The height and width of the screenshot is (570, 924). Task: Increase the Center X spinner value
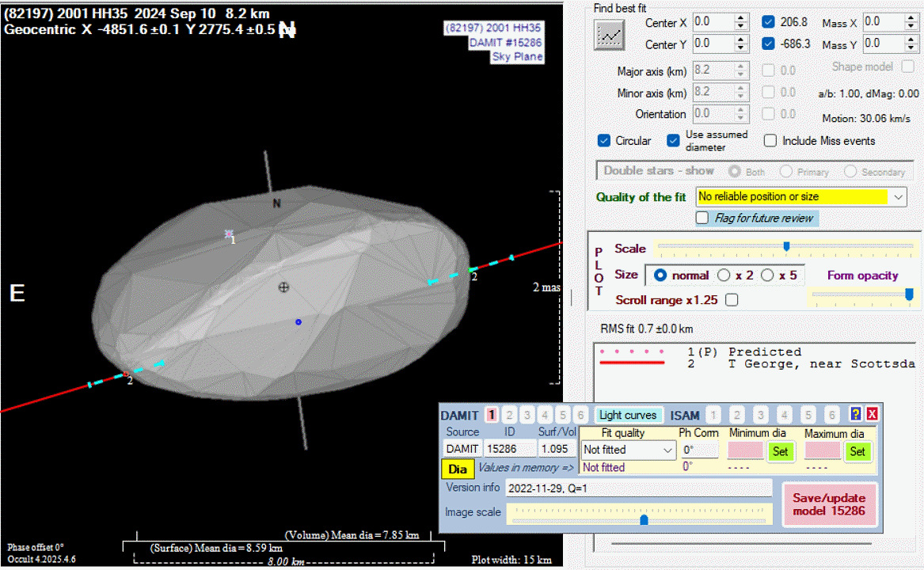pyautogui.click(x=741, y=18)
